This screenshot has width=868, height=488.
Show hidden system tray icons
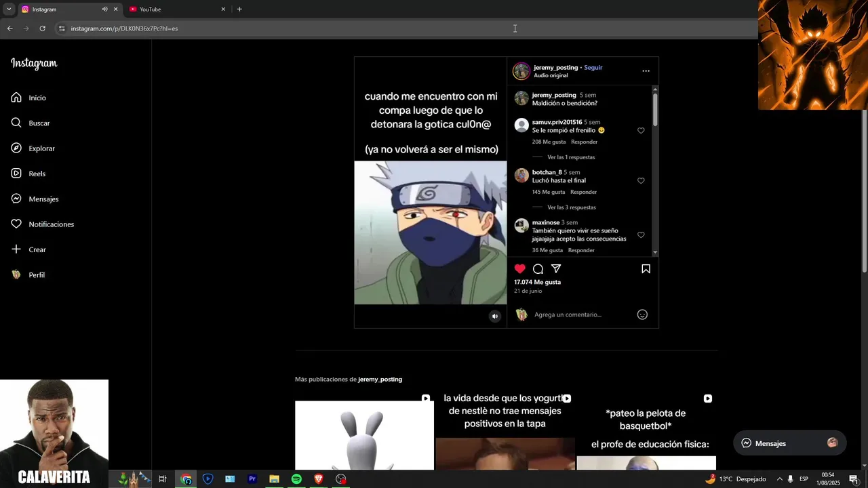coord(779,479)
